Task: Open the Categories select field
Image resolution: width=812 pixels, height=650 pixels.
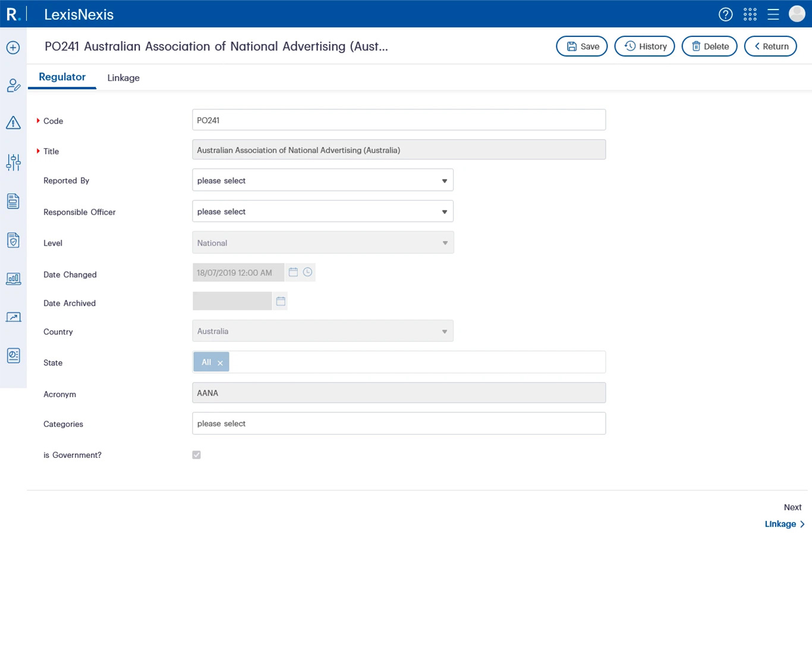Action: tap(399, 423)
